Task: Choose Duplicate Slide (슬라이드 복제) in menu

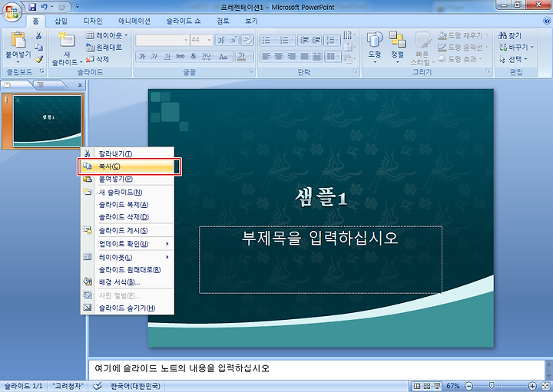Action: point(127,205)
